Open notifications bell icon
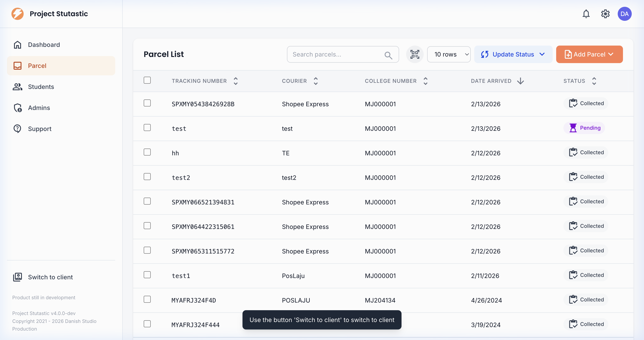The height and width of the screenshot is (340, 644). click(x=586, y=14)
